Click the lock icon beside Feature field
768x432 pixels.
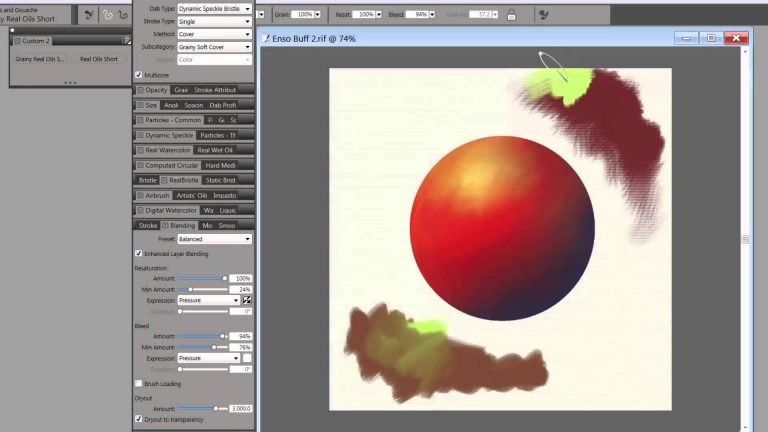tap(511, 15)
